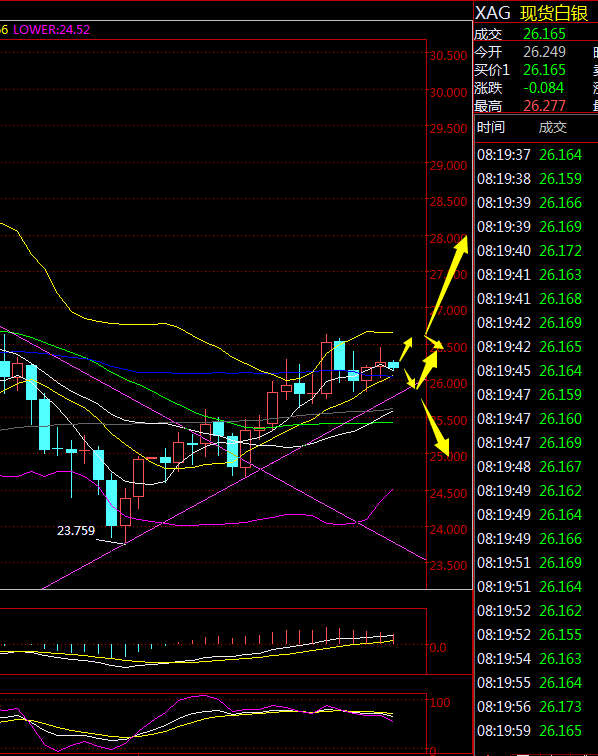This screenshot has width=598, height=756.
Task: Click the XAG 现货白银 instrument title
Action: point(531,13)
